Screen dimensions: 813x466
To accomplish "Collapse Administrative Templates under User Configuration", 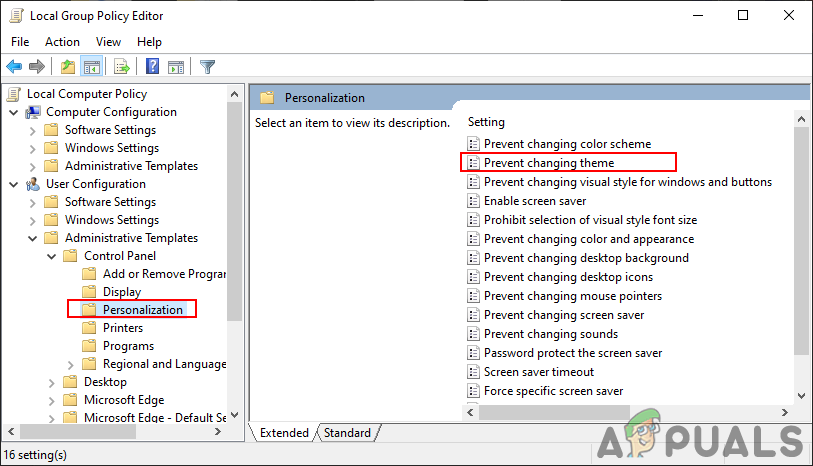I will click(33, 238).
